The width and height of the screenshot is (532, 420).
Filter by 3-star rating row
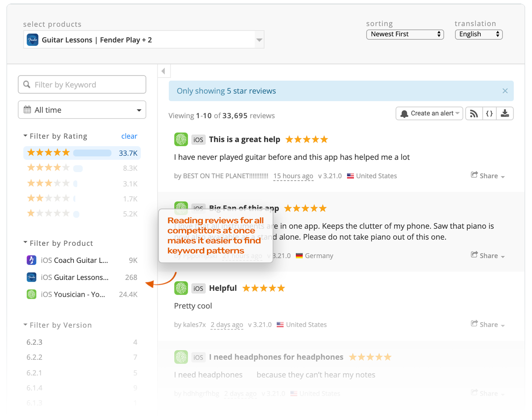82,183
